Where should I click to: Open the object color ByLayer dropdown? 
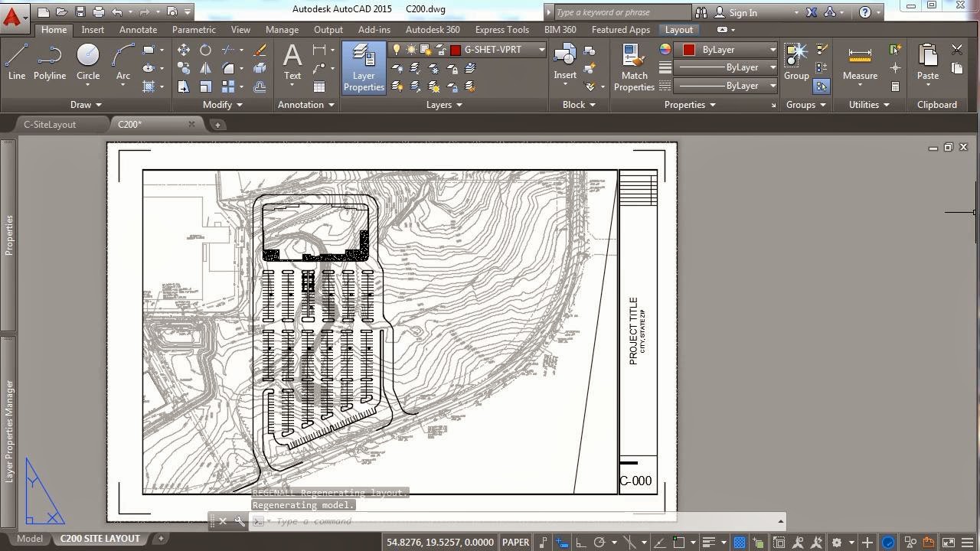(x=773, y=50)
